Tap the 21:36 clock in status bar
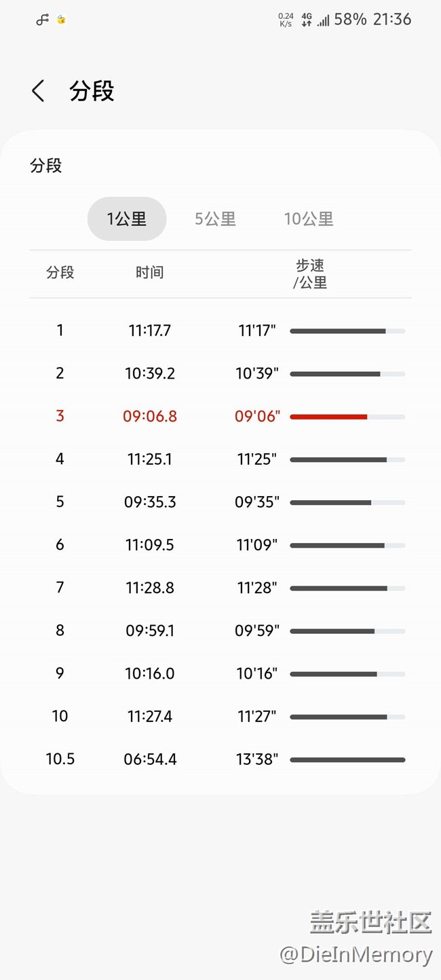 pos(392,20)
